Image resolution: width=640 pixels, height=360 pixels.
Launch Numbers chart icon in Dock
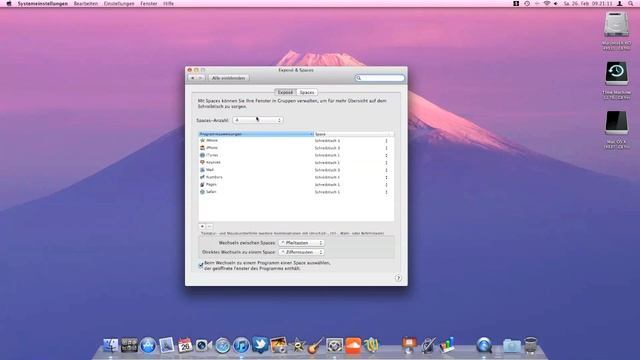click(447, 345)
